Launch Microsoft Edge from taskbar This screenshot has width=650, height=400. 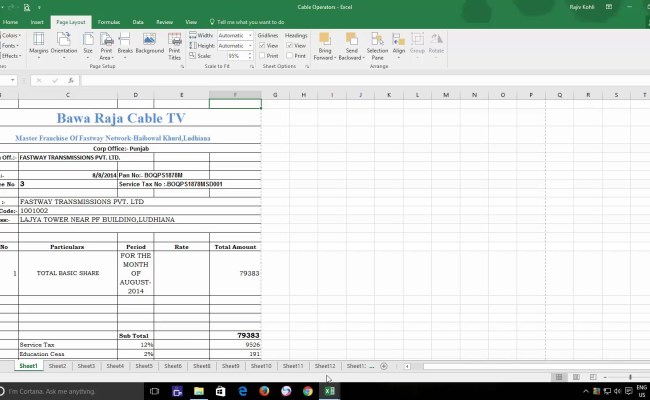(x=243, y=391)
